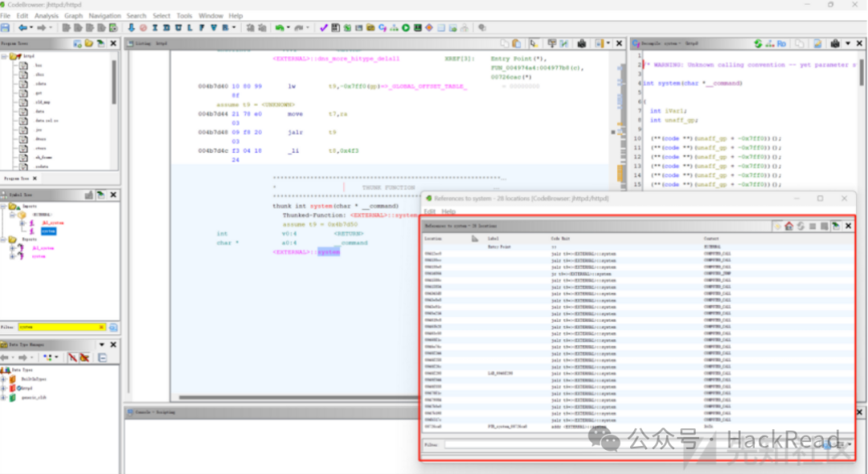Toggle the 'I' instruction navigation icon
This screenshot has height=474, width=868.
pyautogui.click(x=155, y=27)
